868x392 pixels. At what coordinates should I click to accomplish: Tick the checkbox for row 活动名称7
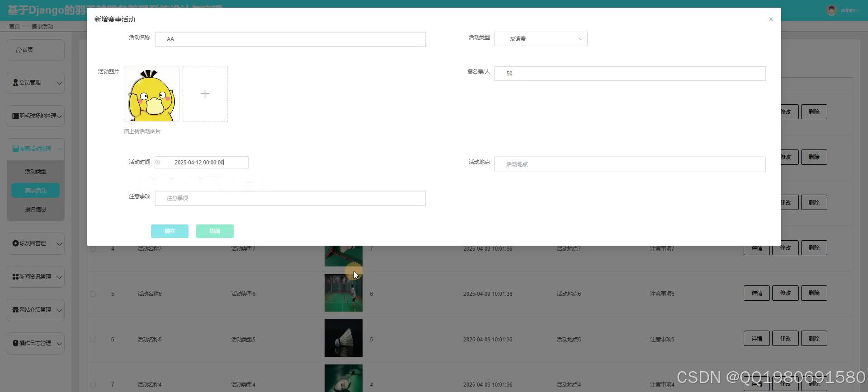tap(93, 249)
